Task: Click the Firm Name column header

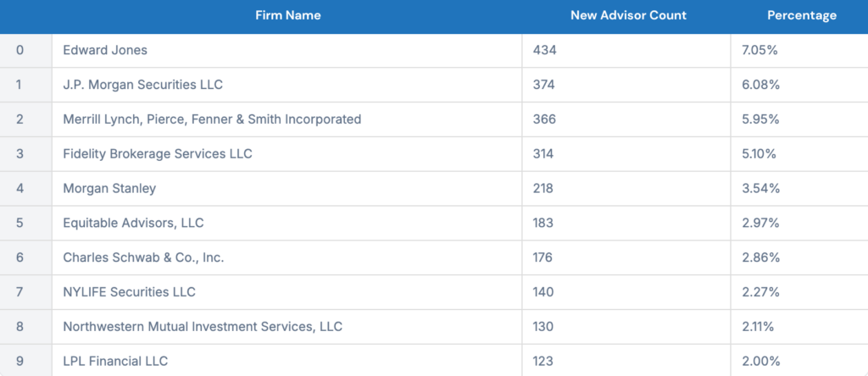Action: pos(288,15)
